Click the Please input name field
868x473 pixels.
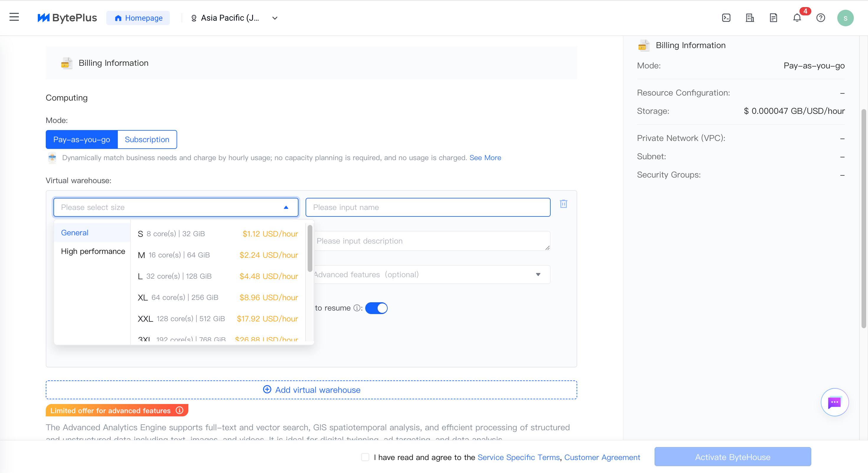(x=428, y=207)
